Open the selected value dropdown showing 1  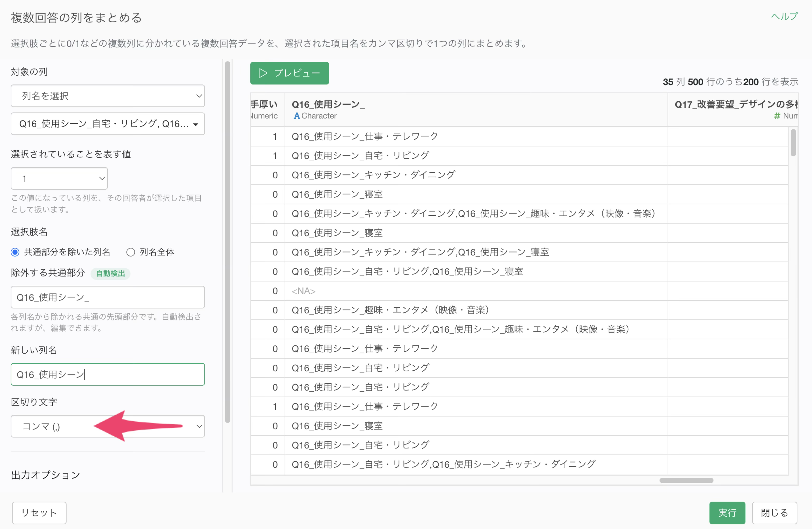[59, 178]
